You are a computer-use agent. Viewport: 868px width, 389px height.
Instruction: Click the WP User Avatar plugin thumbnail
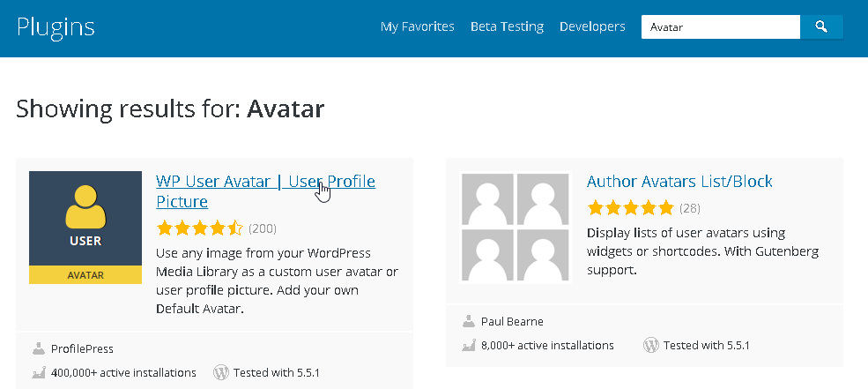coord(85,228)
